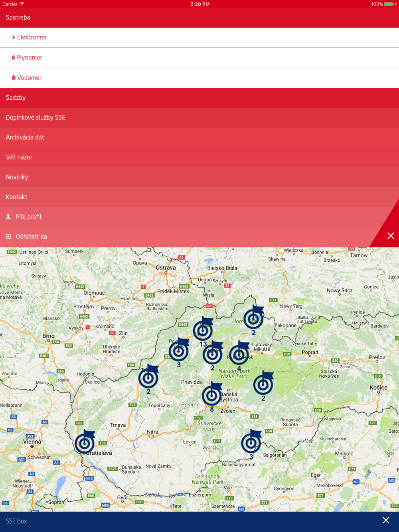
Task: Open the Plynomer consumption item
Action: (x=29, y=58)
